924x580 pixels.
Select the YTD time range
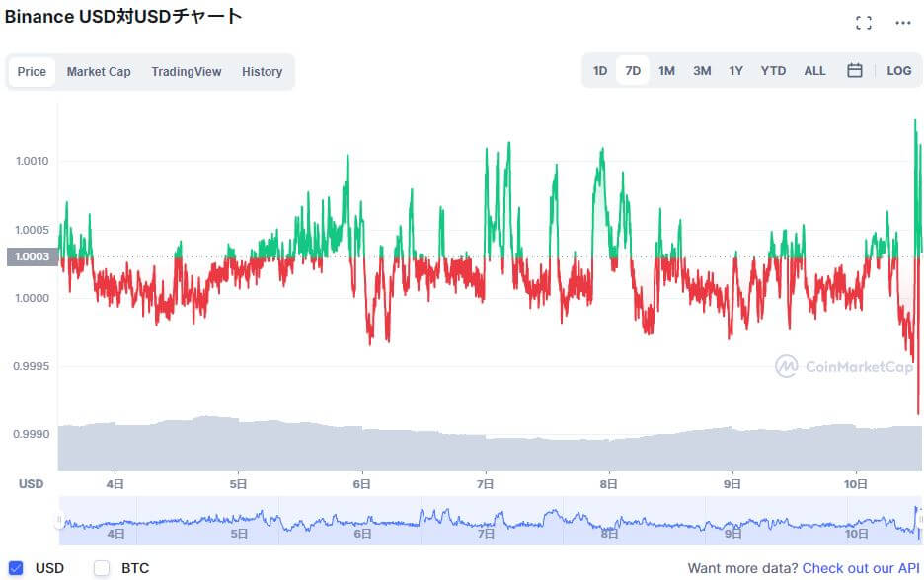[773, 71]
